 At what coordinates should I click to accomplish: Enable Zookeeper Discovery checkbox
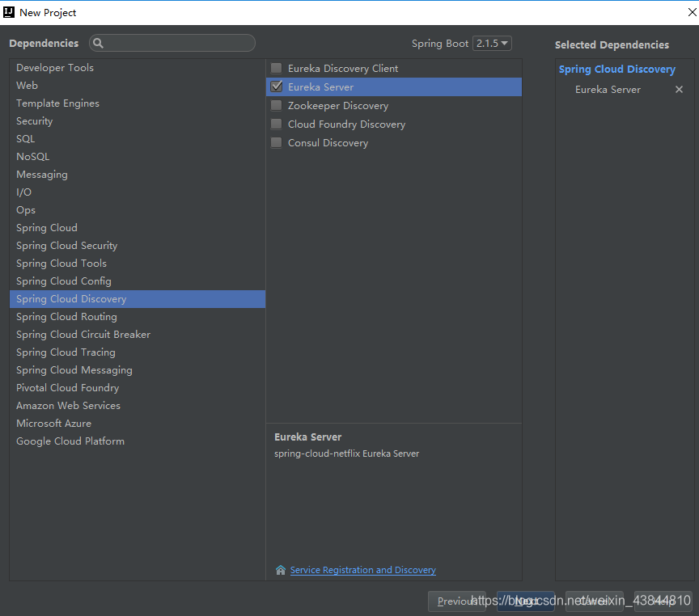click(277, 105)
